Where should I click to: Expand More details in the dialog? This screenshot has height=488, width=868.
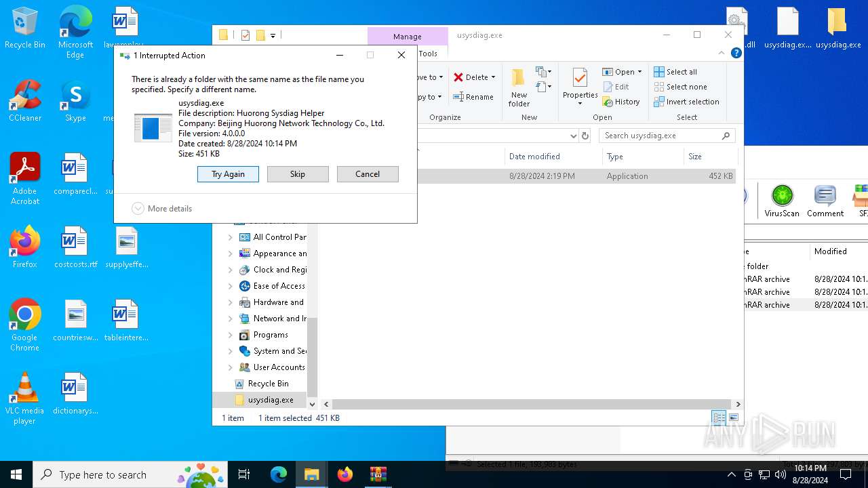pyautogui.click(x=162, y=209)
